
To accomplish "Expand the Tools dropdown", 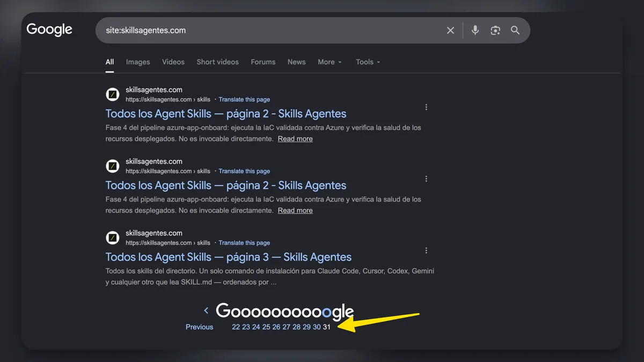I will (x=368, y=62).
